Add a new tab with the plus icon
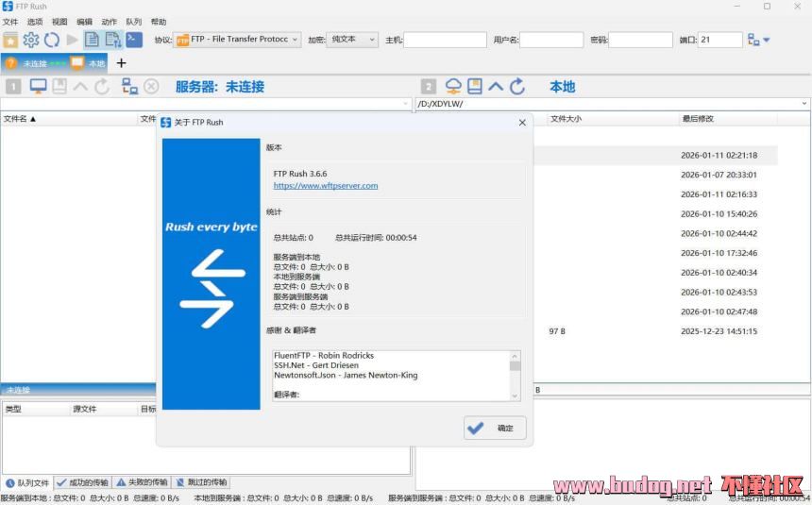Image resolution: width=812 pixels, height=505 pixels. coord(121,63)
